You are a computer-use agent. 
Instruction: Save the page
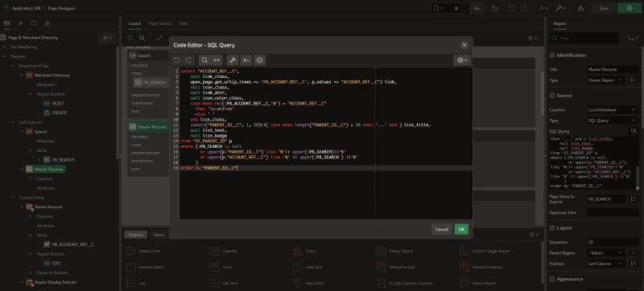[x=603, y=8]
